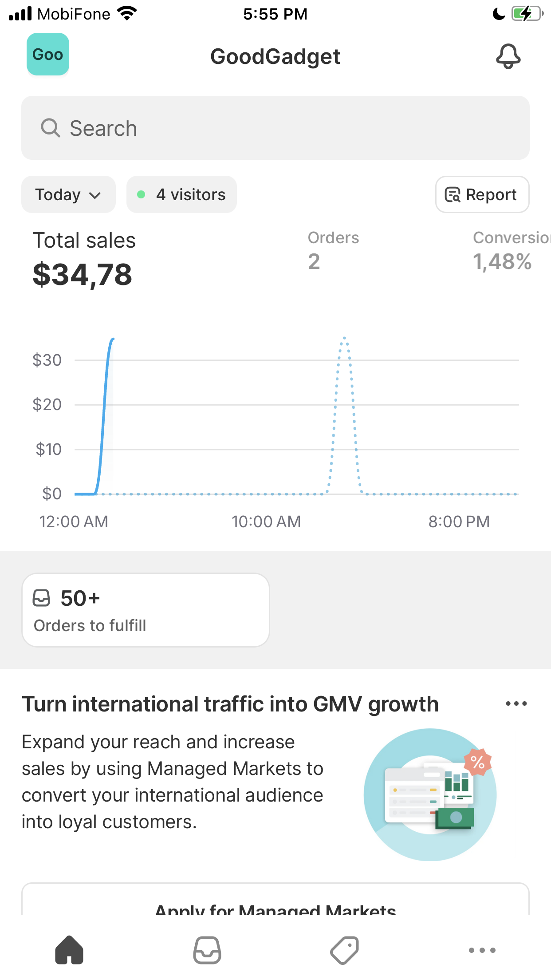Viewport: 551px width, 980px height.
Task: View the 4 visitors live view
Action: tap(181, 194)
